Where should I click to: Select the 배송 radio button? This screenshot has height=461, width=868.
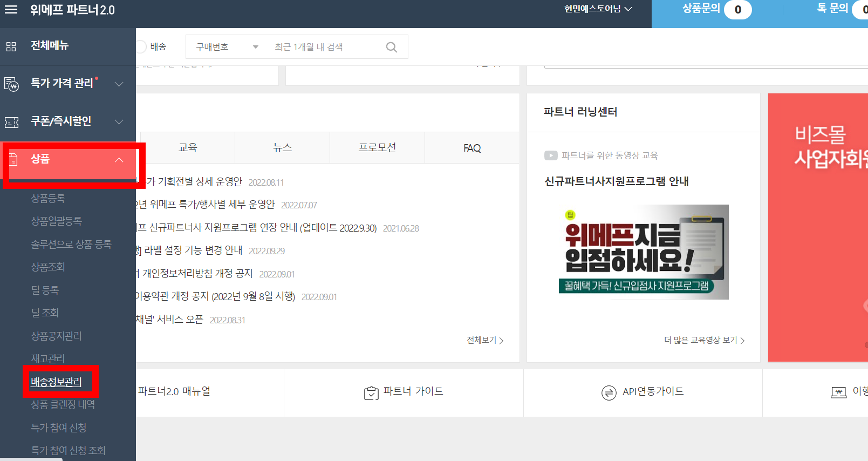(141, 47)
